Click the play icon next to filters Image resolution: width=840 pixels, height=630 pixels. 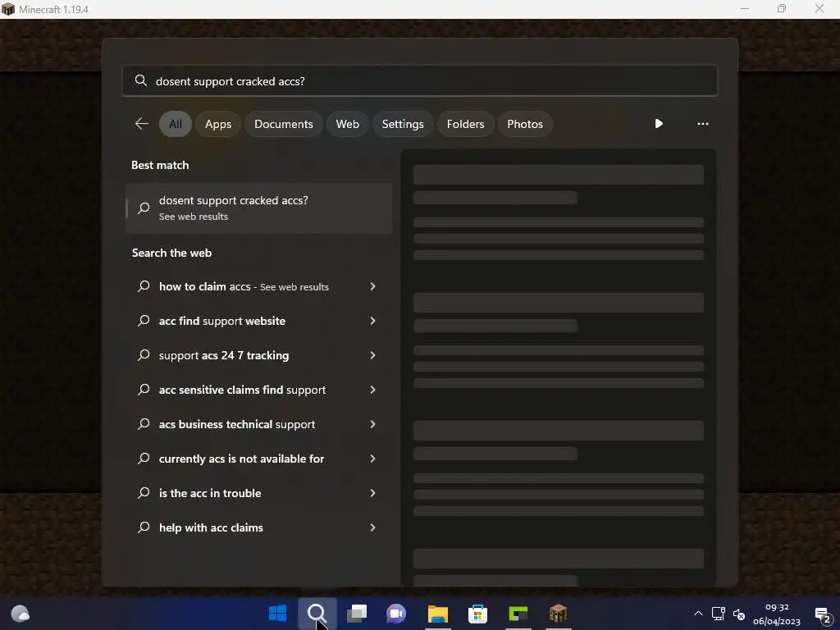click(659, 124)
